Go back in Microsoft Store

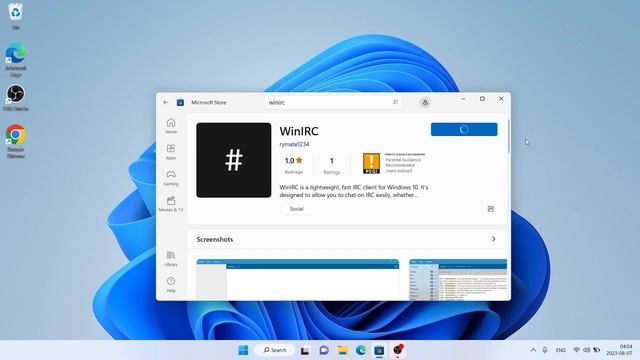click(166, 102)
